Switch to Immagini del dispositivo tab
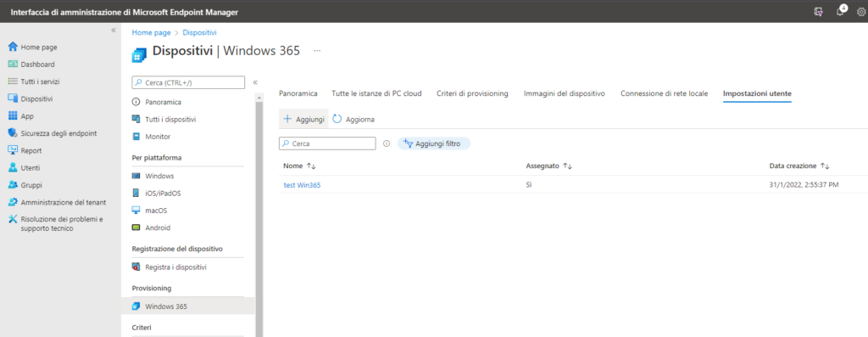This screenshot has width=868, height=337. pos(564,93)
